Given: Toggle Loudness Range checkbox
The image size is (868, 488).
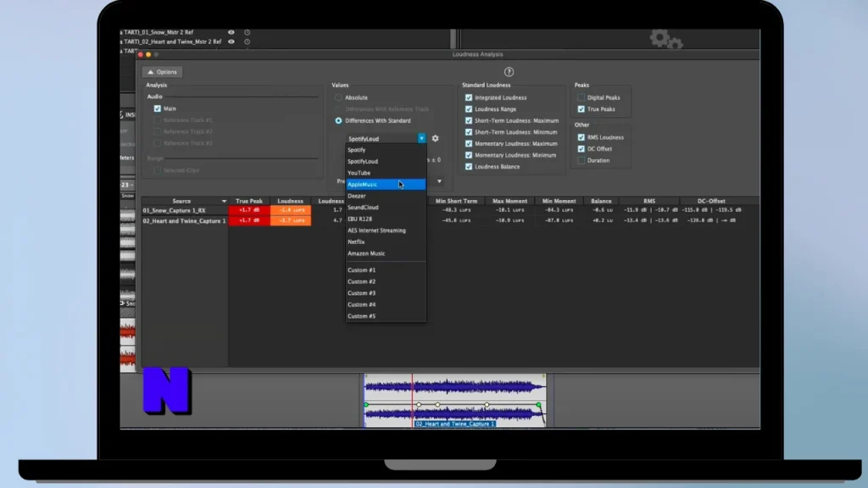Looking at the screenshot, I should pyautogui.click(x=469, y=109).
